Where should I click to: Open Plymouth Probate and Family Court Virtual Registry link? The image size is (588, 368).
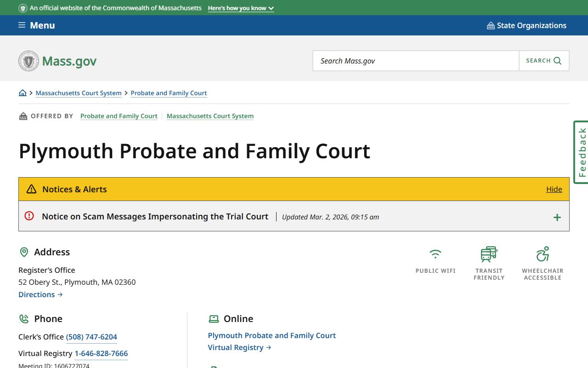click(x=272, y=341)
